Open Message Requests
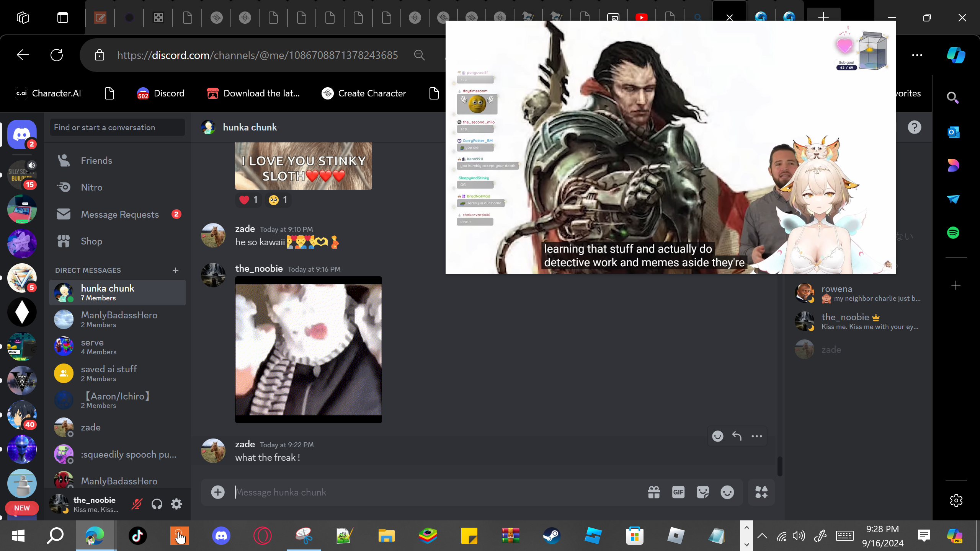 pyautogui.click(x=118, y=214)
